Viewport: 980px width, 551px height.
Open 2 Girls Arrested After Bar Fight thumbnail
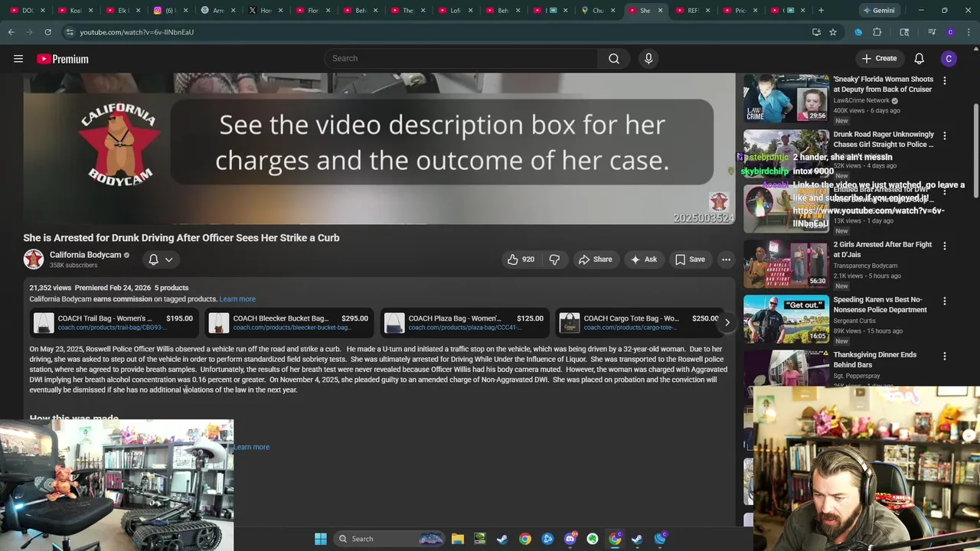[x=786, y=264]
